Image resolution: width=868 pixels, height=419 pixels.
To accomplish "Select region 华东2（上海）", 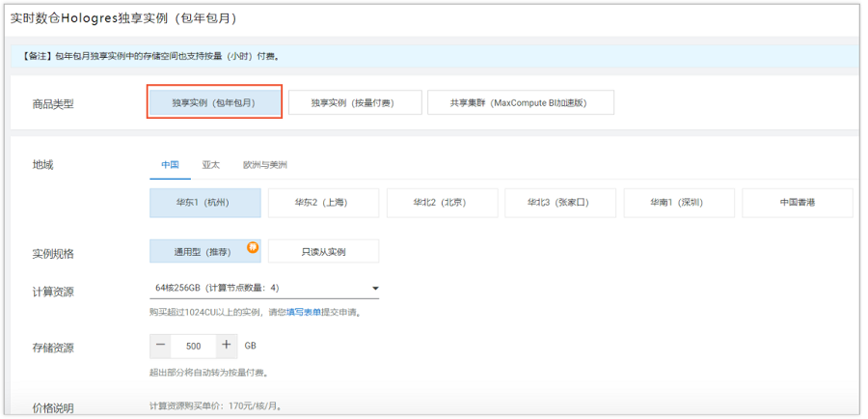I will 324,203.
